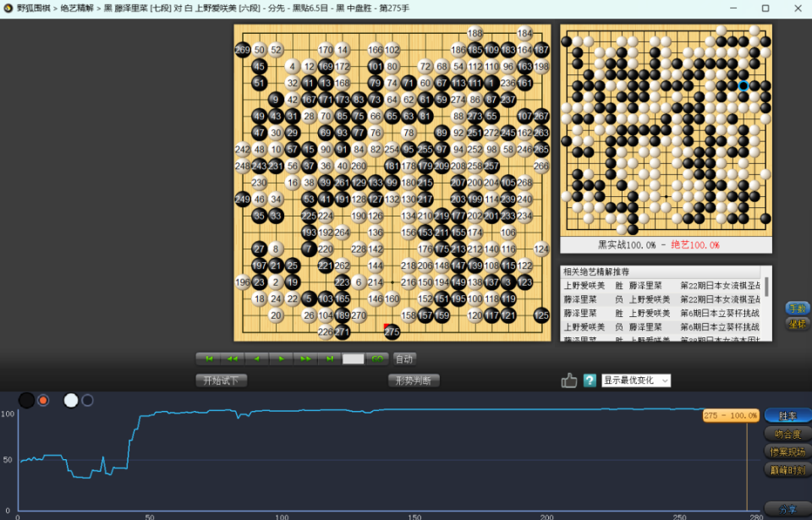Select the dark circle next to white stone
The width and height of the screenshot is (812, 520).
[x=87, y=401]
